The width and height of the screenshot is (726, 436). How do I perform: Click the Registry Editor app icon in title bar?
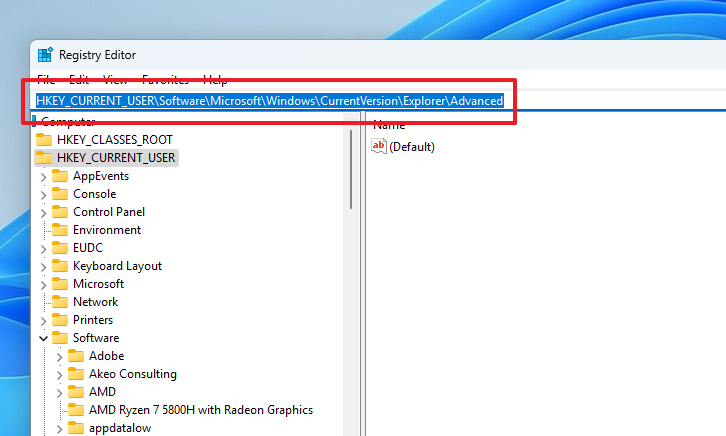click(x=45, y=55)
